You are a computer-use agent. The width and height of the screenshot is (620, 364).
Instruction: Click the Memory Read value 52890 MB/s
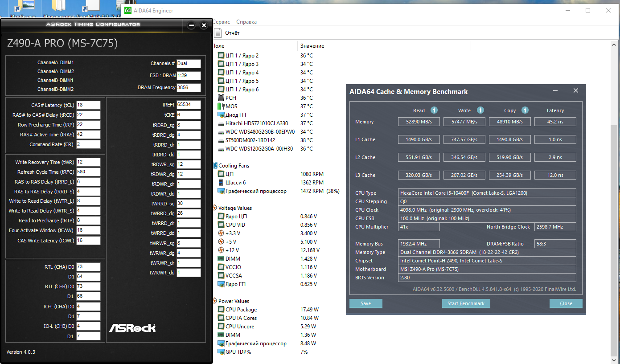point(419,122)
